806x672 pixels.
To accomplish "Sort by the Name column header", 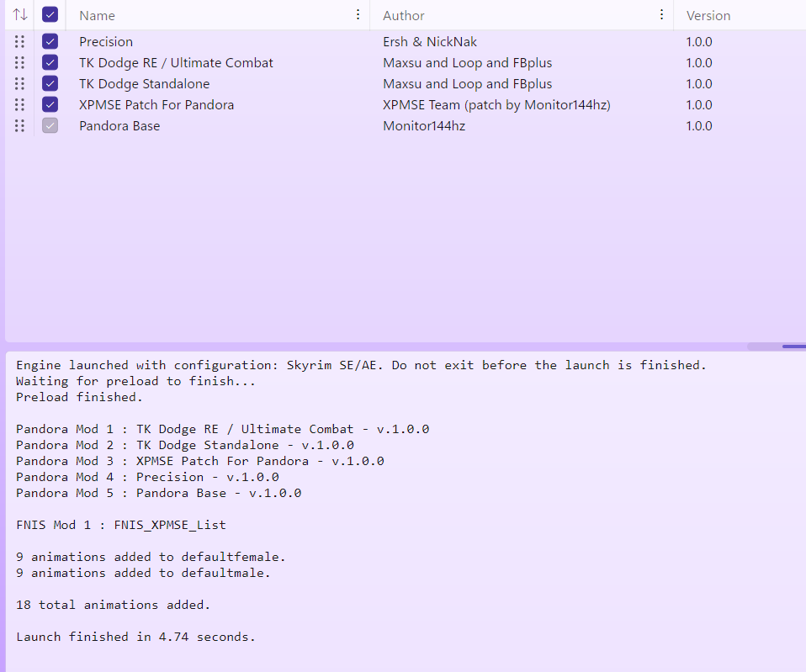I will click(97, 16).
